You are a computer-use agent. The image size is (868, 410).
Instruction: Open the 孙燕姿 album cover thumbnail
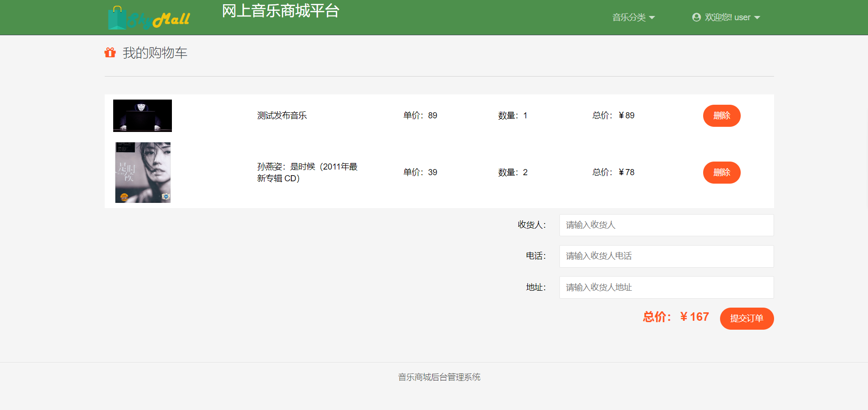pyautogui.click(x=143, y=172)
